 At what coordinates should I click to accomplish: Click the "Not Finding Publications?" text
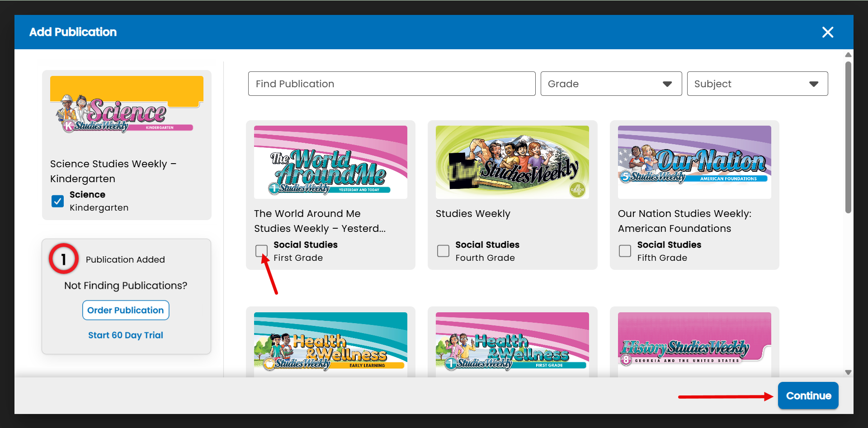(x=126, y=286)
